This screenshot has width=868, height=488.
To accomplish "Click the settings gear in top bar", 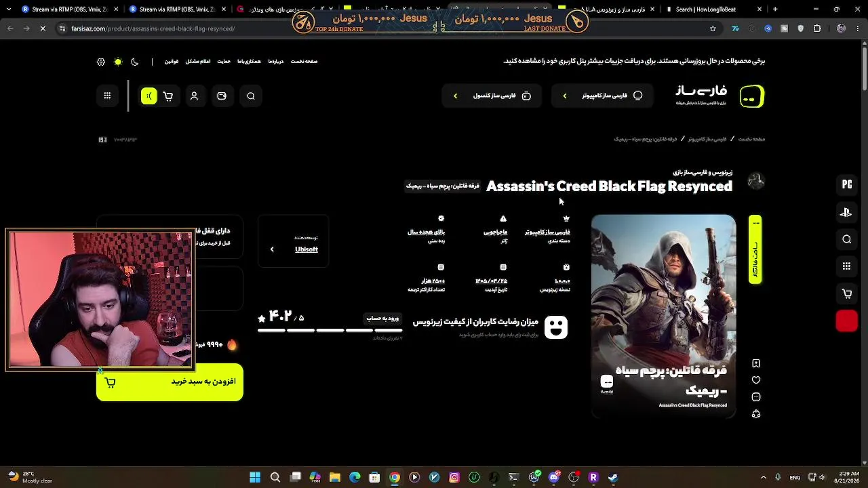I will click(x=101, y=62).
